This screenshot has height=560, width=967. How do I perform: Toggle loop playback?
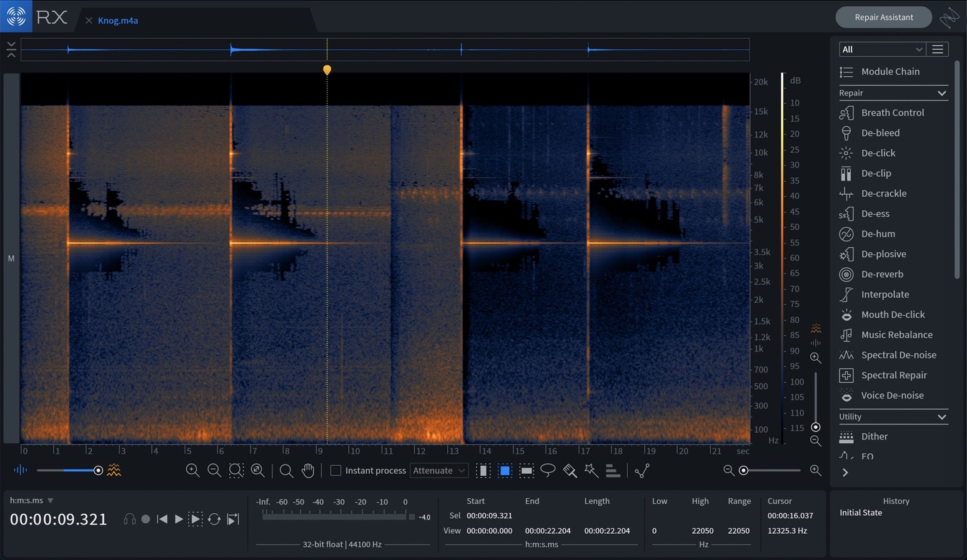214,519
